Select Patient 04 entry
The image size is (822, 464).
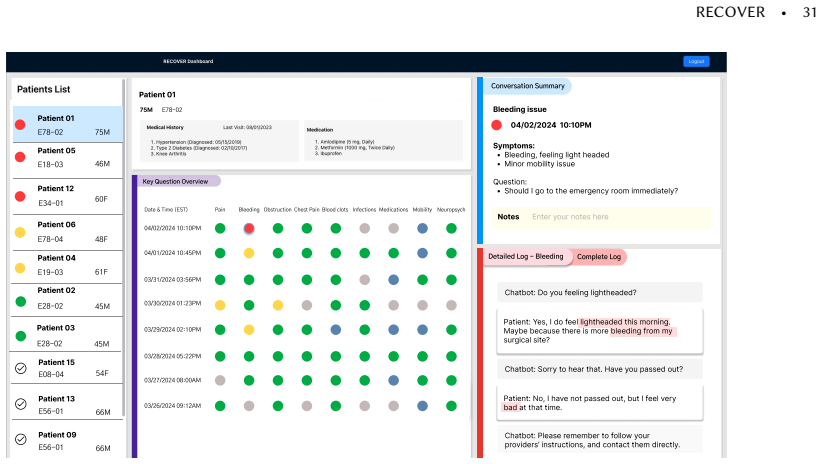(67, 265)
